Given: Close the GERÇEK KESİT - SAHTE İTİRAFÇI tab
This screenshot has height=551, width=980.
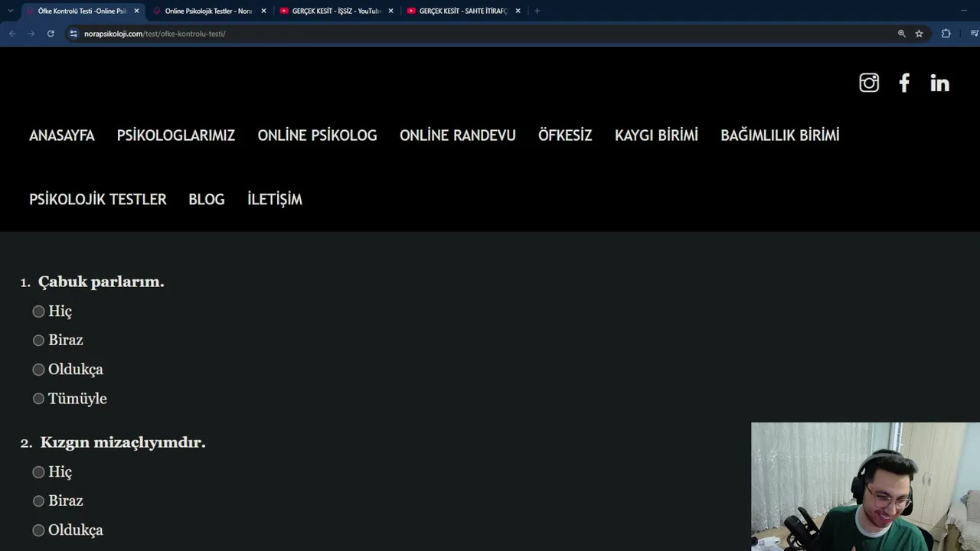Looking at the screenshot, I should [x=518, y=11].
